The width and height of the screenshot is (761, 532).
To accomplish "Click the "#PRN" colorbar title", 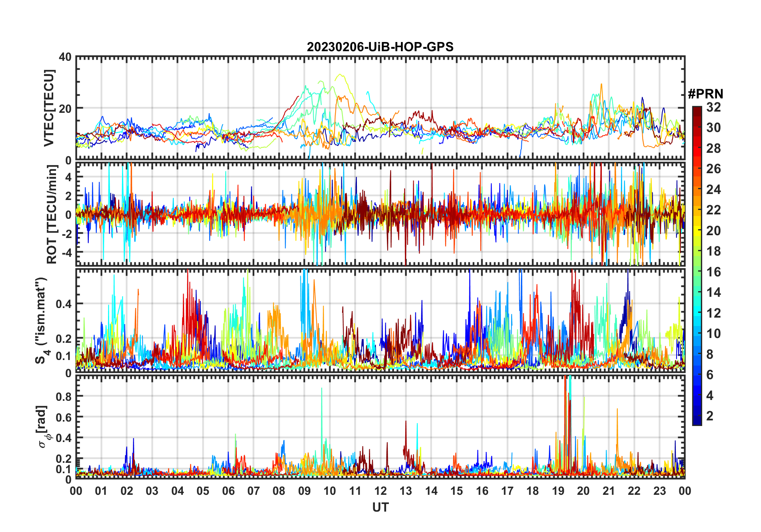I will (x=706, y=94).
